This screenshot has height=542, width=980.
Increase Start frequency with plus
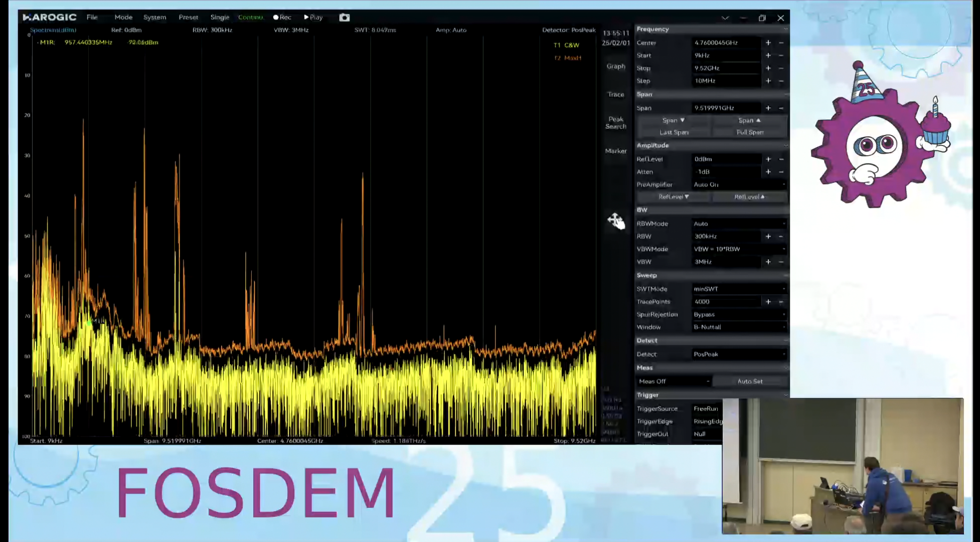(x=768, y=55)
